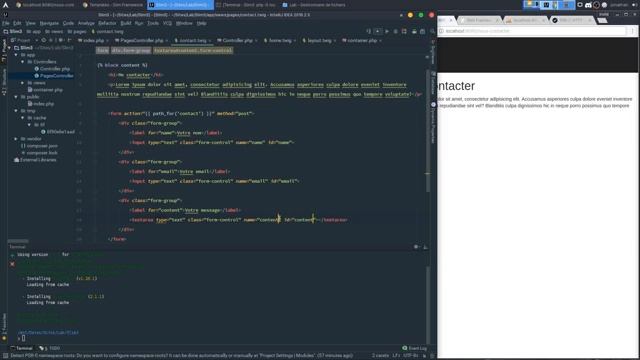Open container.php in project tree

pyautogui.click(x=45, y=90)
